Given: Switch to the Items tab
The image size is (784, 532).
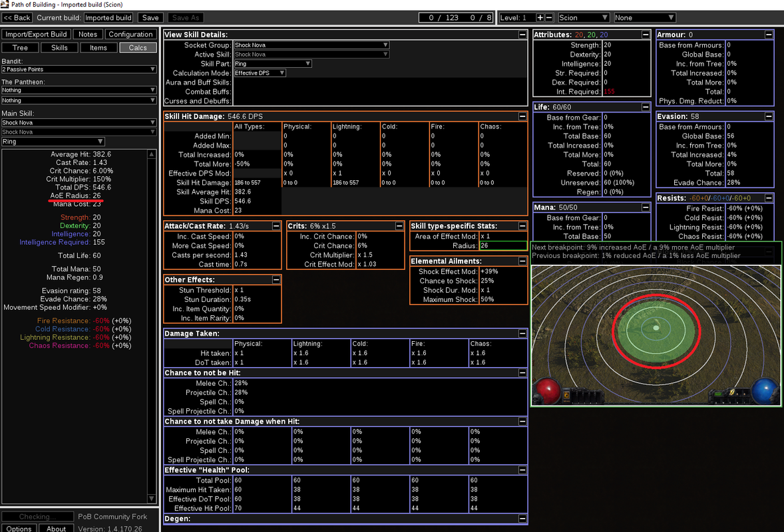Looking at the screenshot, I should [98, 47].
